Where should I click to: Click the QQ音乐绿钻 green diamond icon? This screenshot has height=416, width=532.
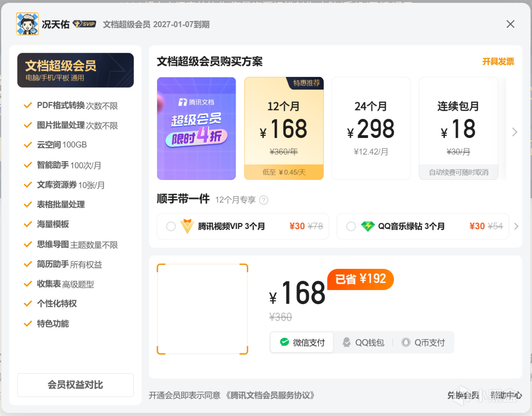point(368,226)
